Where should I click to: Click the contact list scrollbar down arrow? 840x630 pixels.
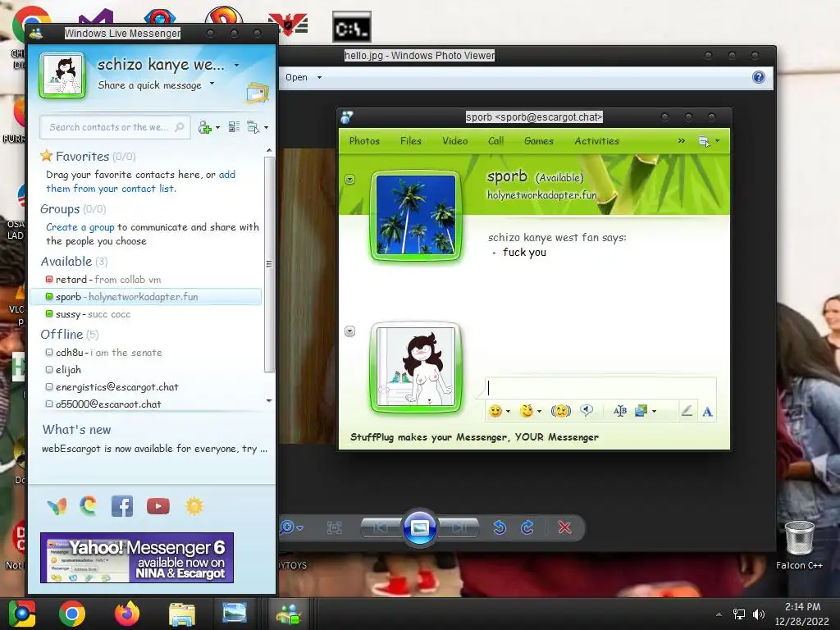tap(269, 400)
